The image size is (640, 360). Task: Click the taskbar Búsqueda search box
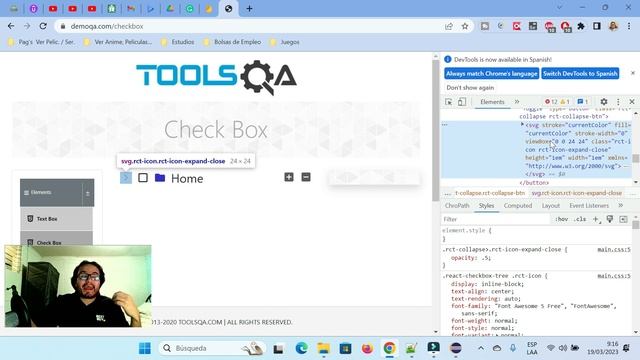click(212, 348)
